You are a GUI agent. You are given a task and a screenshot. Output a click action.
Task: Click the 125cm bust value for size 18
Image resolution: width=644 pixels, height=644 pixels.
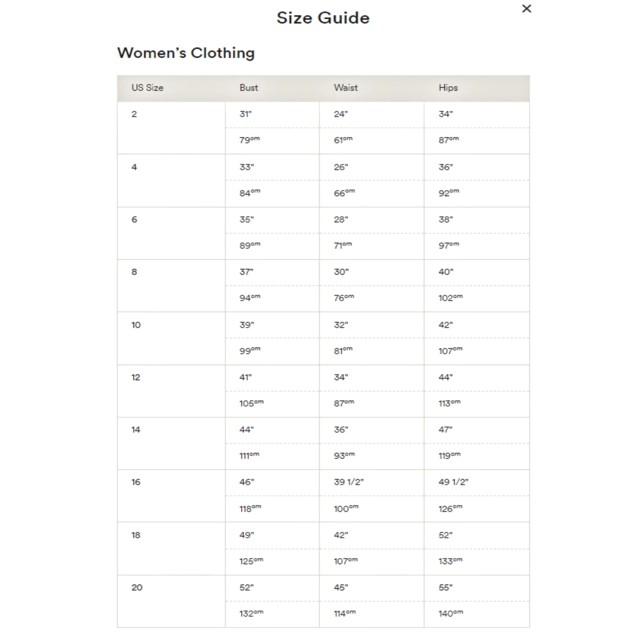pyautogui.click(x=251, y=561)
